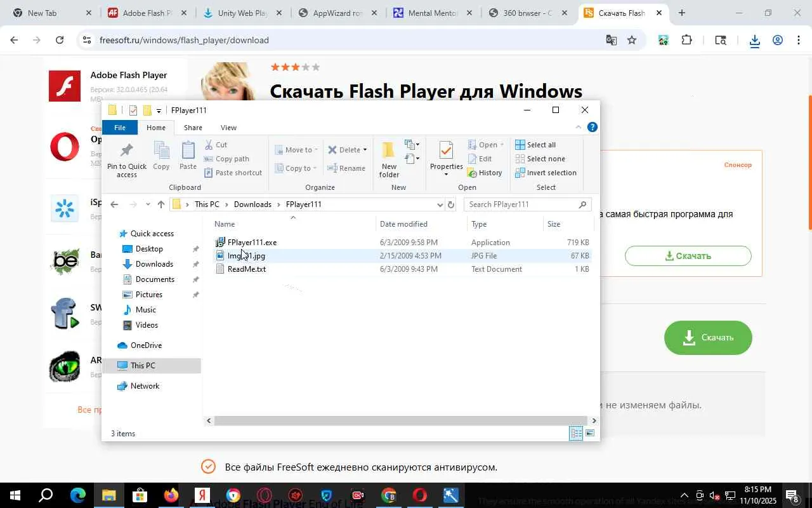This screenshot has height=508, width=812.
Task: Reload the freesoft.ru page
Action: [x=60, y=40]
